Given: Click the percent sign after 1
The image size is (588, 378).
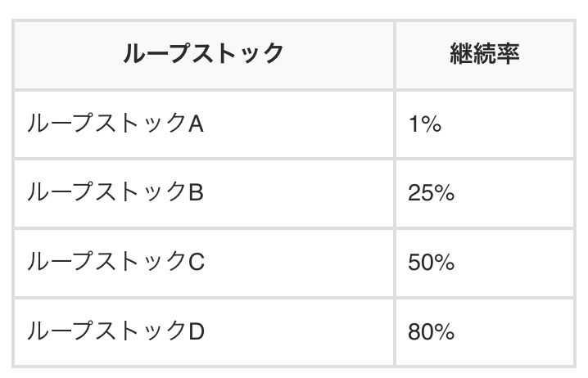Looking at the screenshot, I should pos(432,124).
